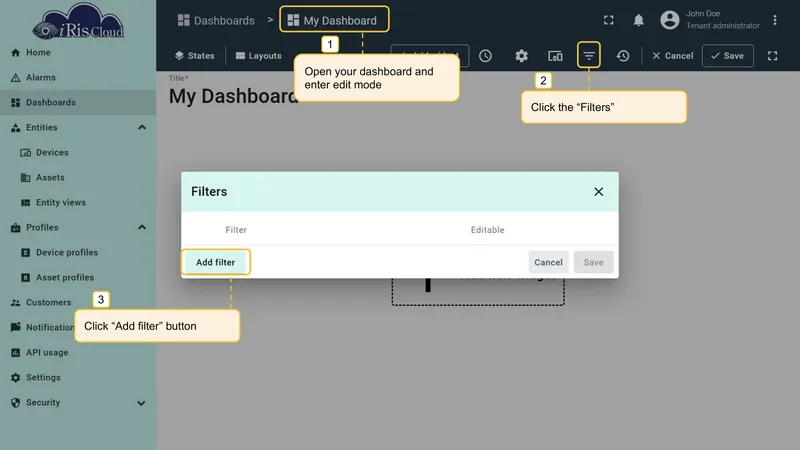Click the Asset profiles icon
The width and height of the screenshot is (800, 450).
click(26, 278)
